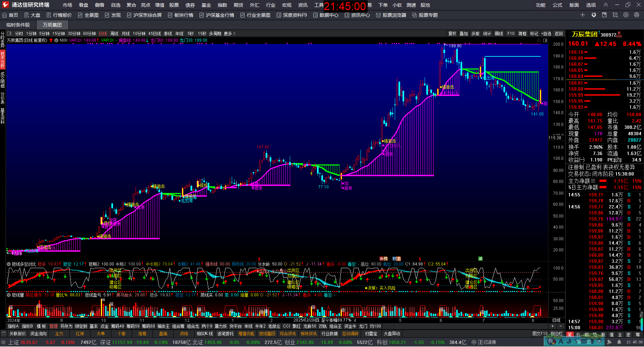Click the small square icon before 分时
This screenshot has width=644, height=347.
pos(9,34)
